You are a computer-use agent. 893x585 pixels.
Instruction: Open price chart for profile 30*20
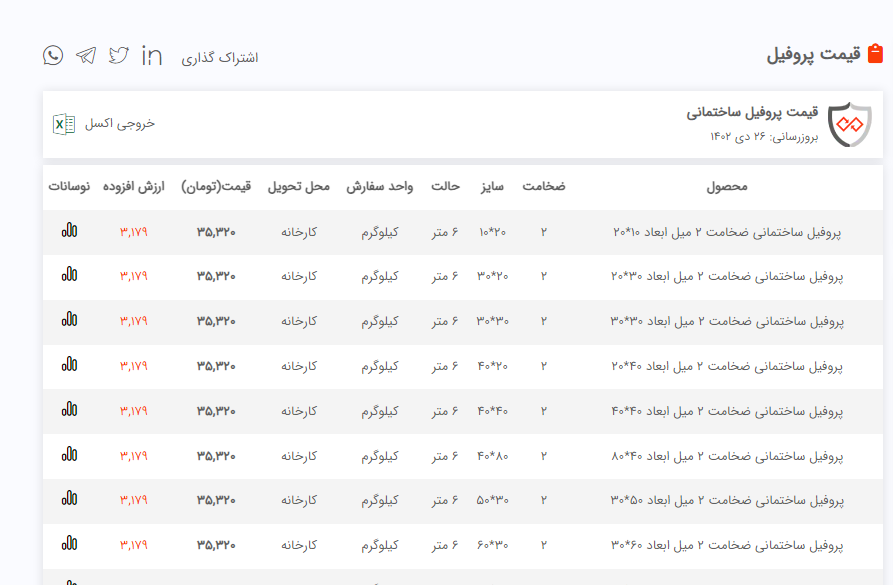pyautogui.click(x=69, y=274)
